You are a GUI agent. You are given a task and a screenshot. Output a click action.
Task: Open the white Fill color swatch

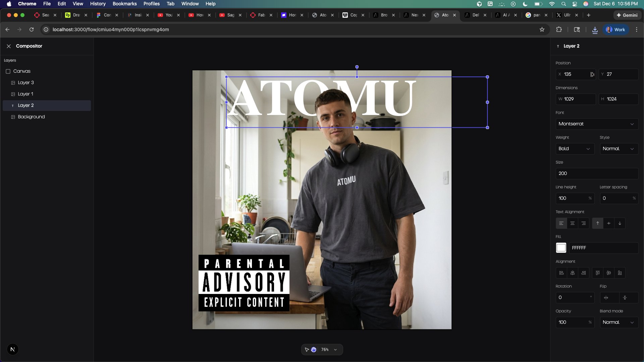click(561, 248)
